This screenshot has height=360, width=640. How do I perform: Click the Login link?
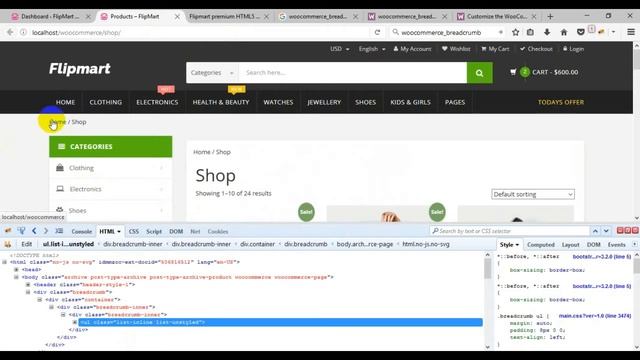pyautogui.click(x=573, y=49)
